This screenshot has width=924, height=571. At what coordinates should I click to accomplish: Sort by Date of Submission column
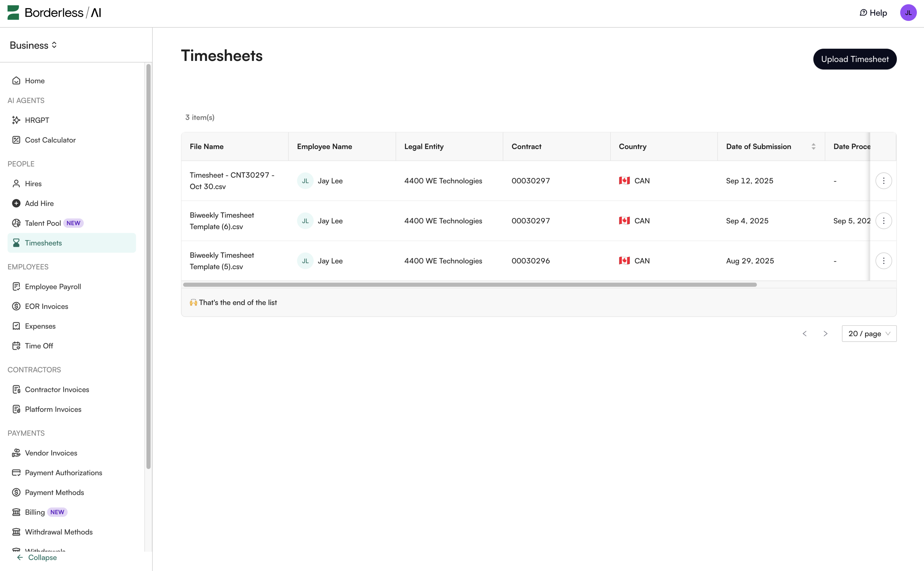click(x=814, y=146)
